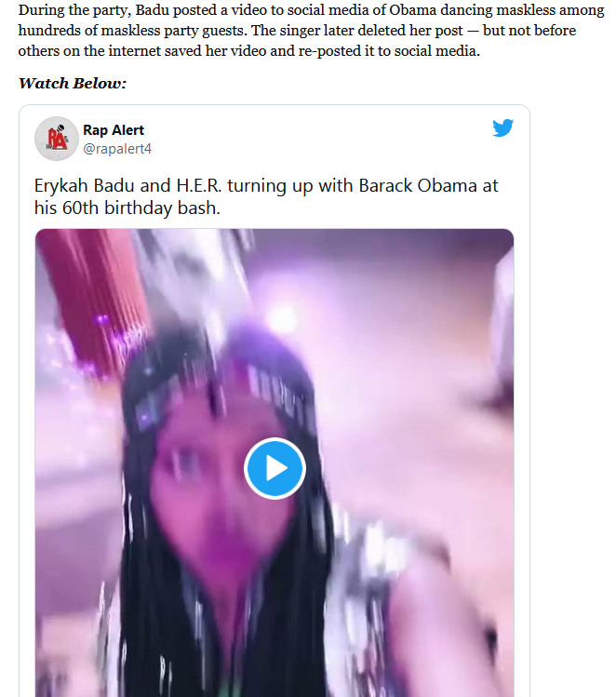Open the Rap Alert display name link
Image resolution: width=616 pixels, height=697 pixels.
[114, 129]
